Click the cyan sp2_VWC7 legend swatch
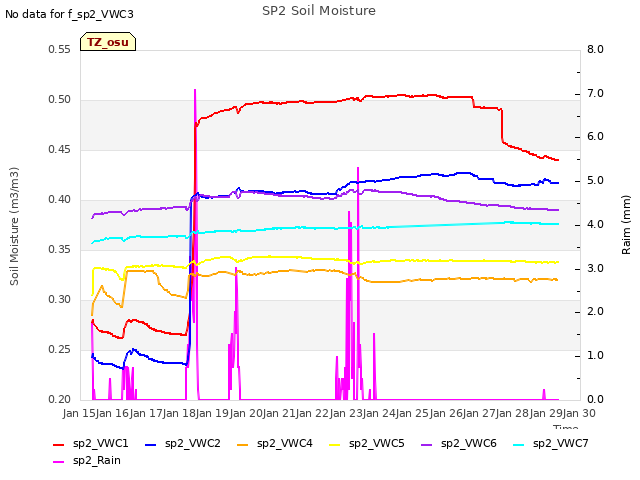The height and width of the screenshot is (480, 640). click(519, 444)
